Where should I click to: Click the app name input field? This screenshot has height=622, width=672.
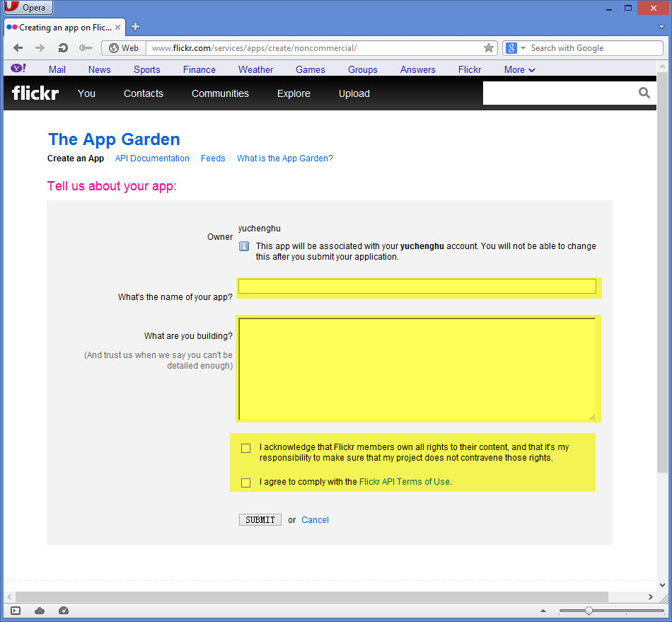[x=417, y=287]
